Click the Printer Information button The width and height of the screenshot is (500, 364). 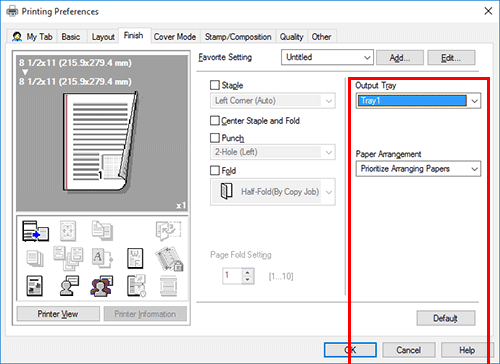[145, 314]
